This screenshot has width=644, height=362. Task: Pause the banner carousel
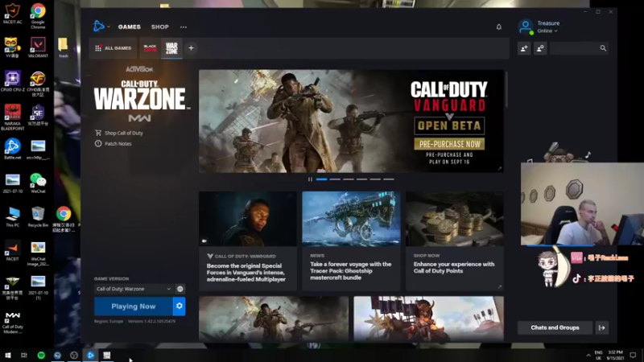310,179
